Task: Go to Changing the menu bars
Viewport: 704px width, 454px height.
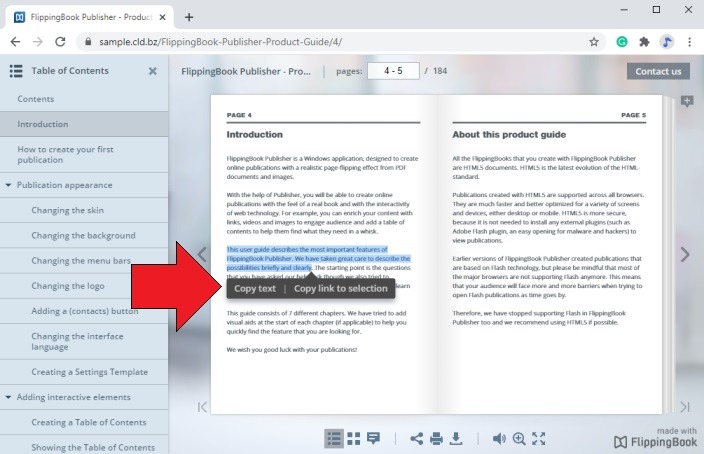Action: pyautogui.click(x=84, y=260)
